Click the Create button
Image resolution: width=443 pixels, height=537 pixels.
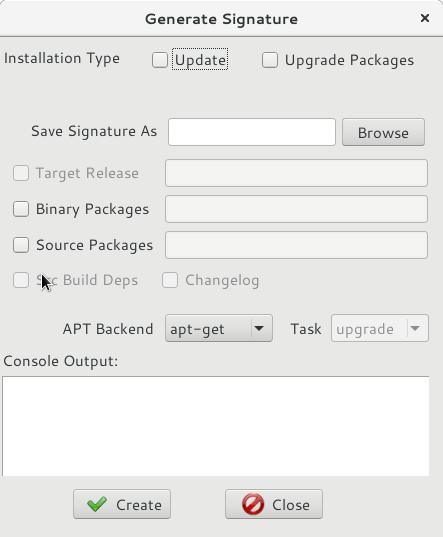[122, 504]
